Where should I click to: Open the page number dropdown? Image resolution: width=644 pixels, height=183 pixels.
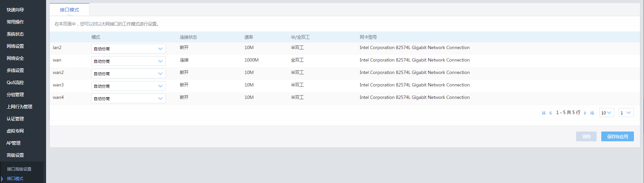click(x=626, y=113)
